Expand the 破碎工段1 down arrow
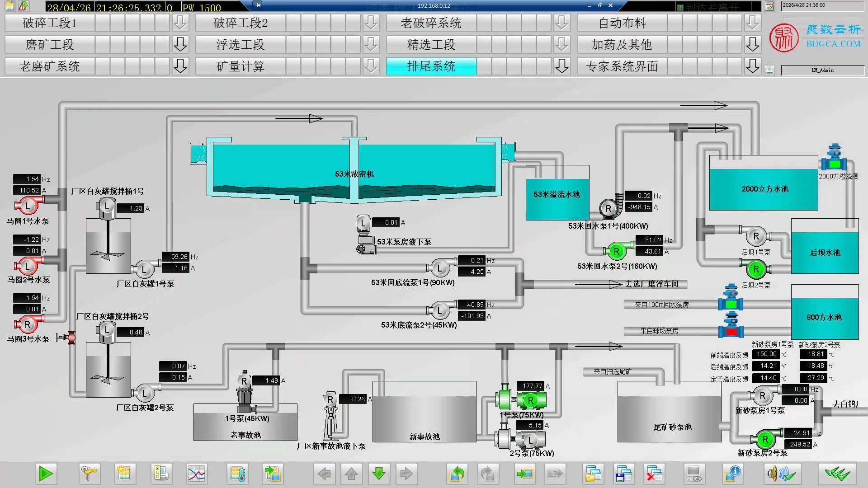Viewport: 868px width, 488px height. pyautogui.click(x=180, y=23)
